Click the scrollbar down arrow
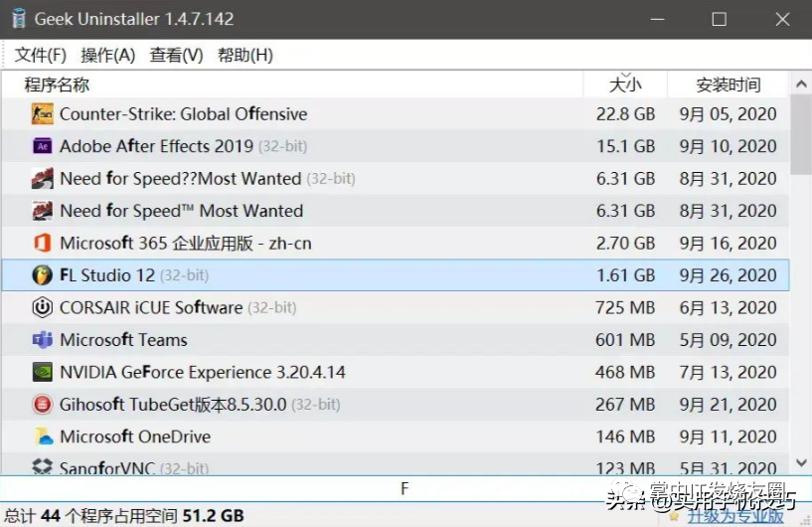 coord(801,462)
